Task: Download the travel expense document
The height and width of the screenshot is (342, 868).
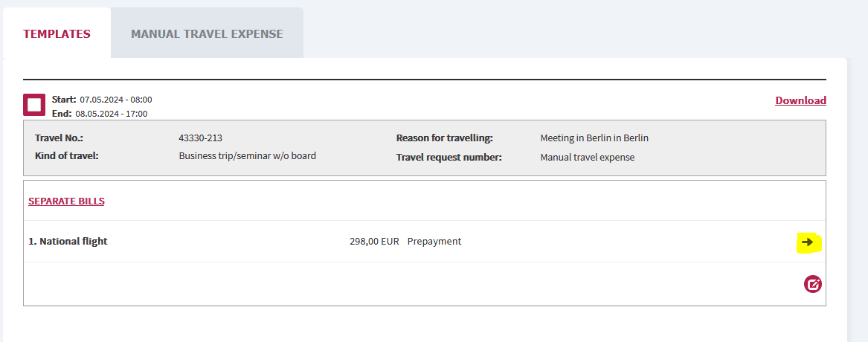Action: [800, 100]
